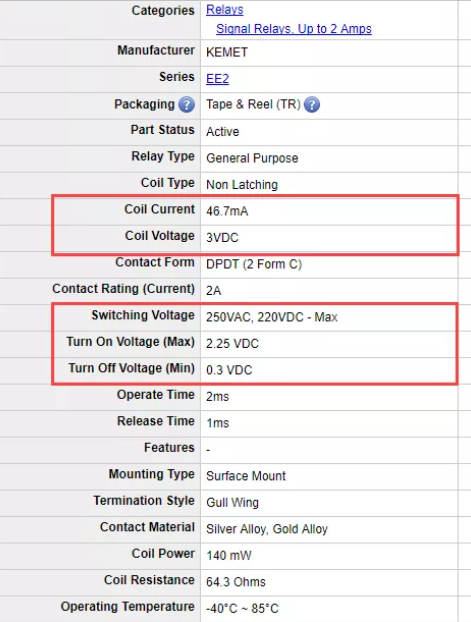Open Signal Relays, Up to 2 Amps link
The height and width of the screenshot is (622, 471).
point(294,29)
